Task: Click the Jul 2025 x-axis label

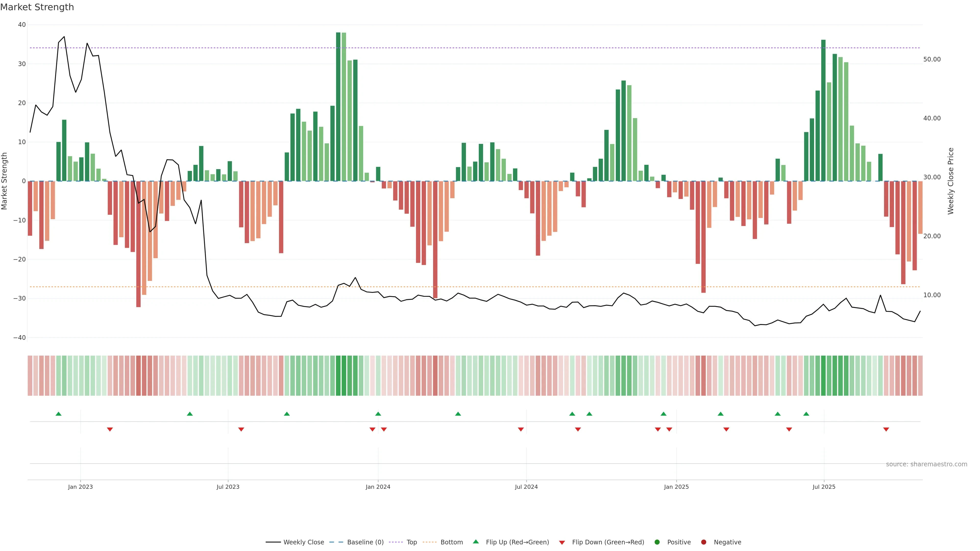Action: point(824,487)
